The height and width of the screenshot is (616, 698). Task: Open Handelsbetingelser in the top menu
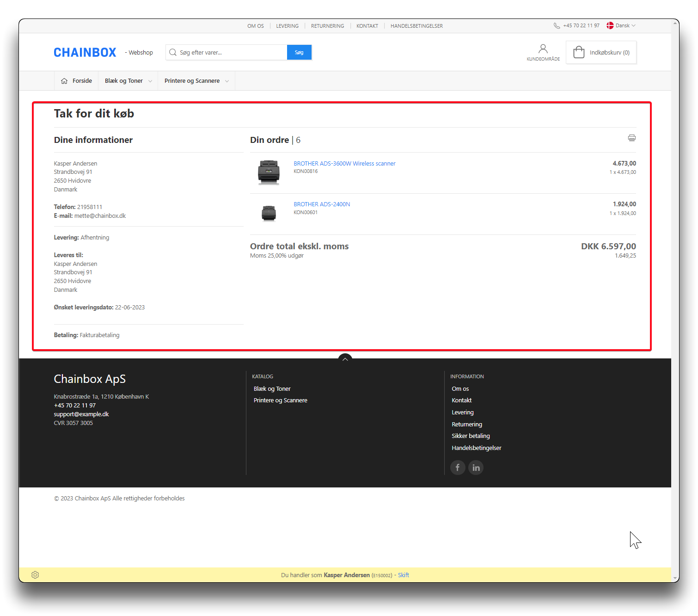tap(416, 26)
